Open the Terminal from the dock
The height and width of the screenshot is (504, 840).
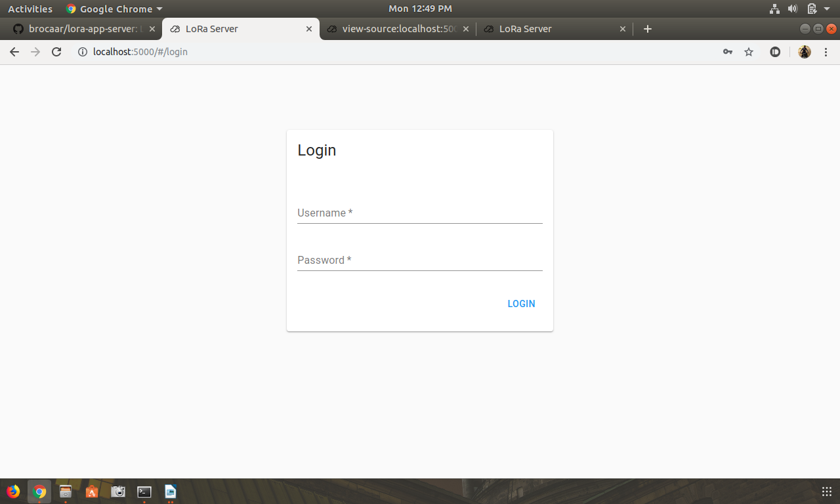tap(144, 492)
